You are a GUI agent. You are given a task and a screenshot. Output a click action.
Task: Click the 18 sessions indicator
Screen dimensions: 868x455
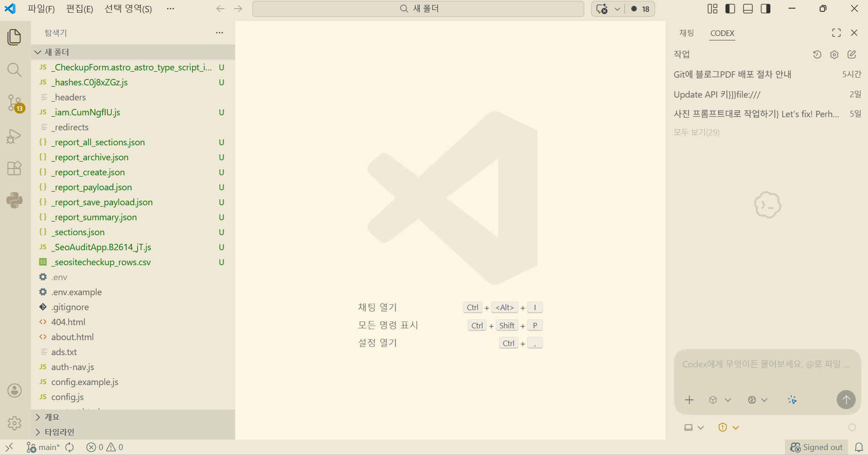coord(640,9)
